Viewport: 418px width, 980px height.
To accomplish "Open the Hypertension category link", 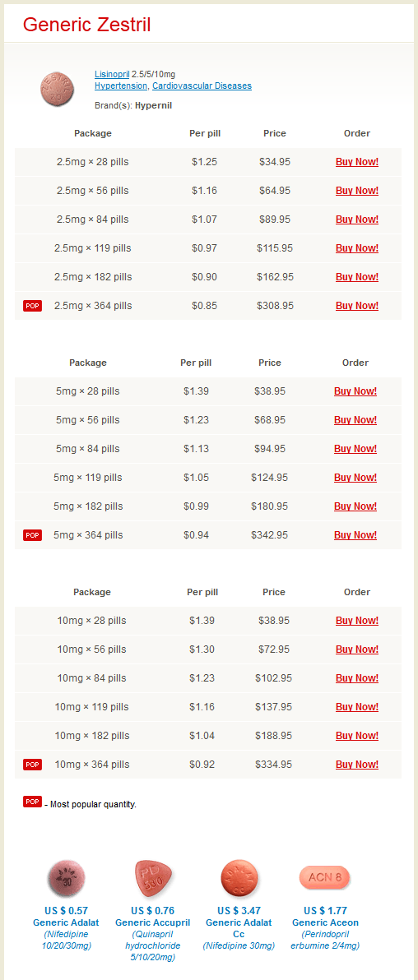I will pyautogui.click(x=122, y=86).
